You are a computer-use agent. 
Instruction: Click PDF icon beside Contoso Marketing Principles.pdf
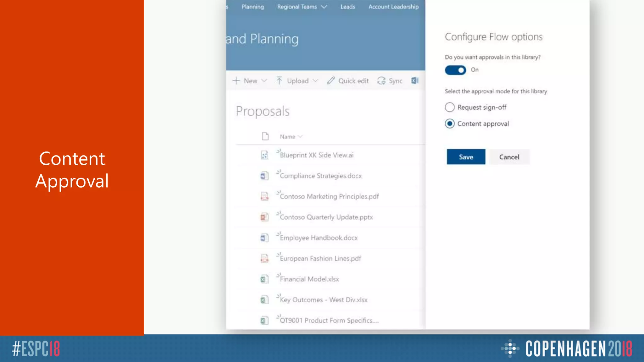click(264, 196)
